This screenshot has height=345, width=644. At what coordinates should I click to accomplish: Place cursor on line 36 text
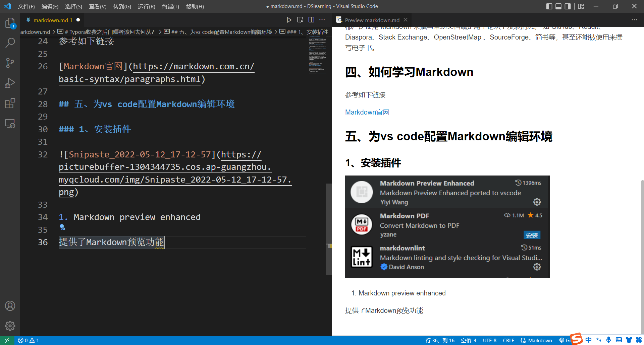(111, 242)
